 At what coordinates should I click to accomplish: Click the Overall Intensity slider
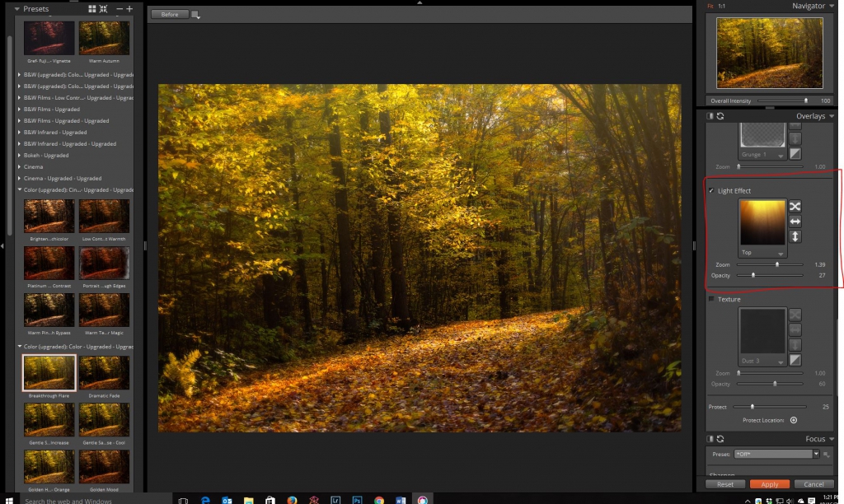click(783, 100)
